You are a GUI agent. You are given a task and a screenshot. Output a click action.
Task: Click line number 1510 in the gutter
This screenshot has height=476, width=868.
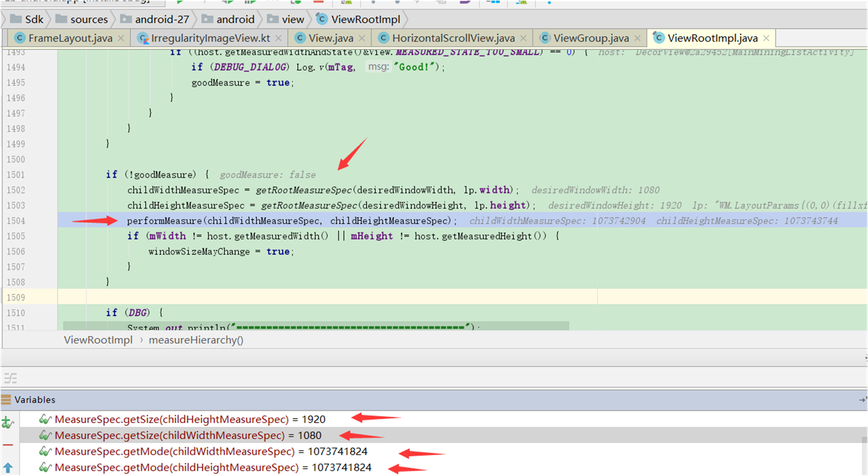point(16,313)
